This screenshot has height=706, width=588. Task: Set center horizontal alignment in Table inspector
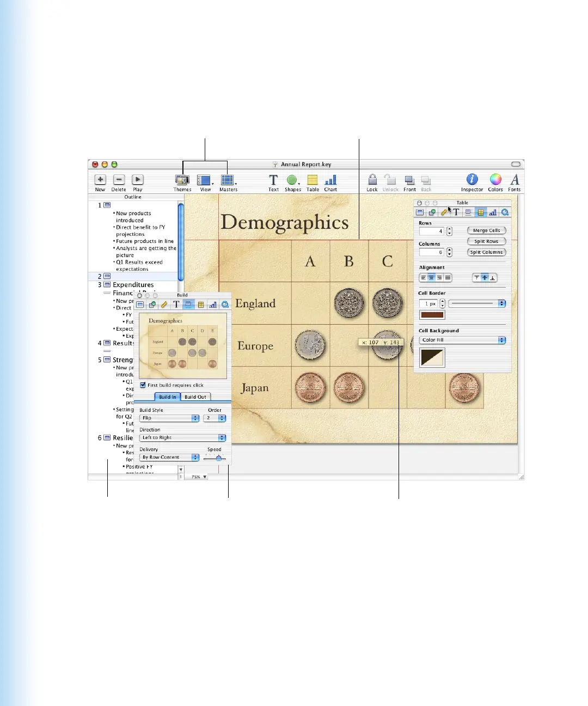point(431,278)
